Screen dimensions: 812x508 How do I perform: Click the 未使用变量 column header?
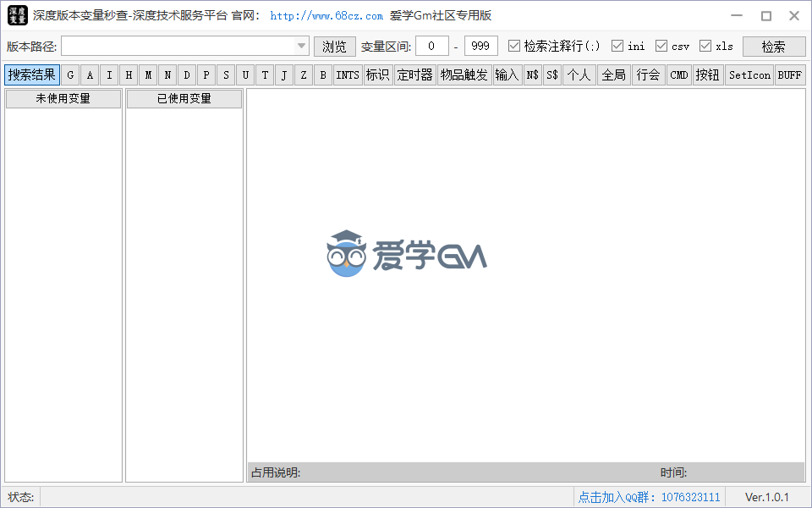pyautogui.click(x=63, y=99)
